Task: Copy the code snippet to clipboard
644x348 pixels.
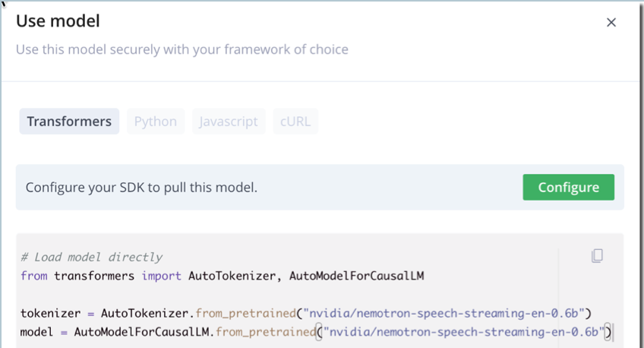Action: click(x=597, y=255)
